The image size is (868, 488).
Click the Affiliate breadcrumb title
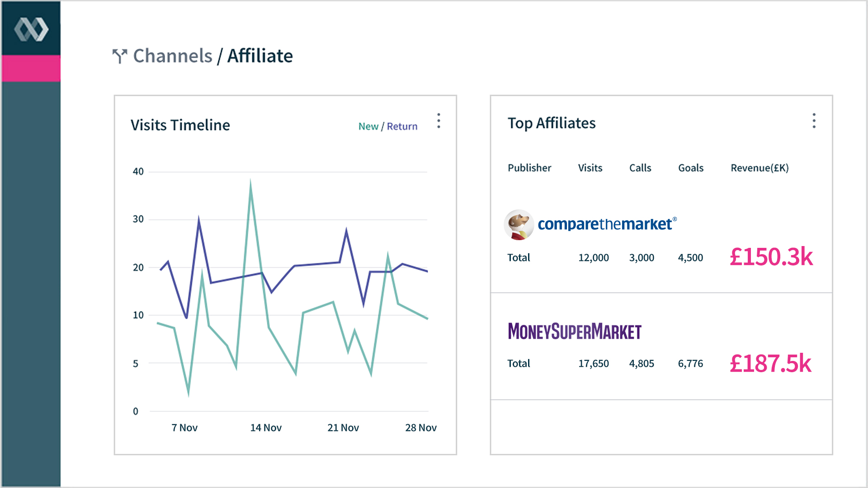pos(260,56)
